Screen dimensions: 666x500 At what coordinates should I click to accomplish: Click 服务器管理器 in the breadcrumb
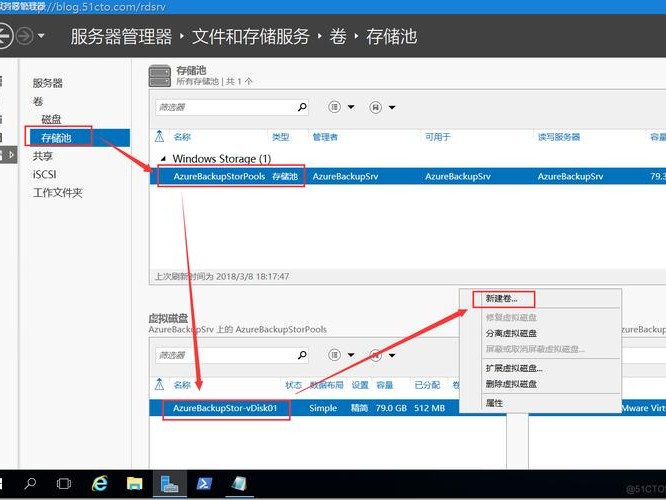pyautogui.click(x=121, y=37)
